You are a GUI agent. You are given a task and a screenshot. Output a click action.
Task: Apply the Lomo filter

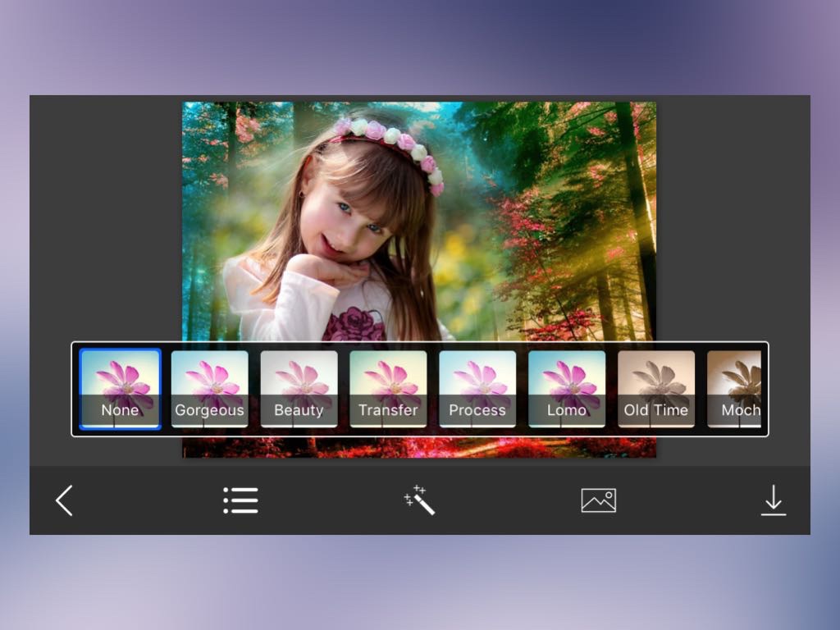(x=567, y=389)
